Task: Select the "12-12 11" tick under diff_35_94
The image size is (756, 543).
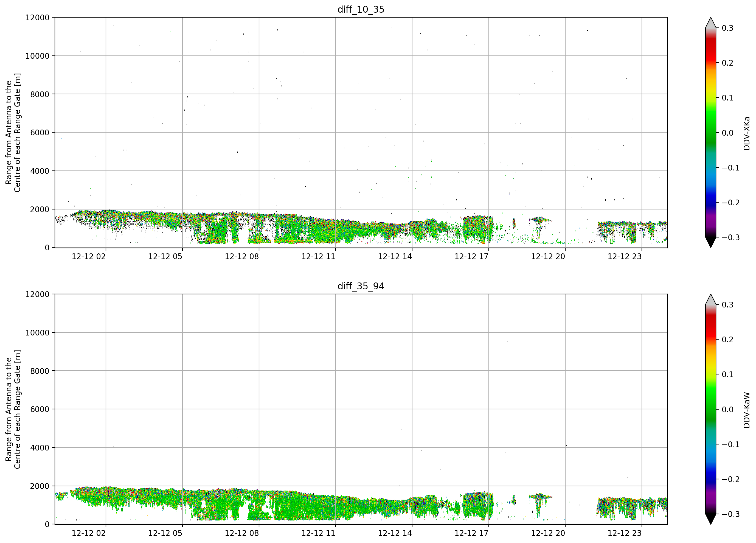Action: 318,533
